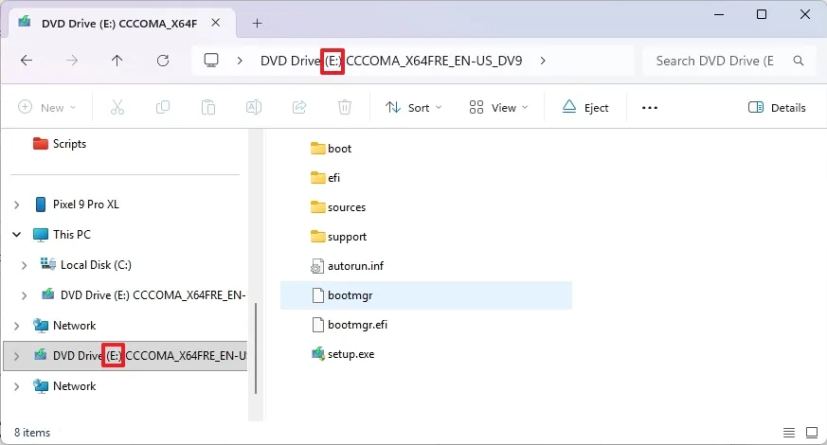Select the setup.exe file
Image resolution: width=827 pixels, height=445 pixels.
350,354
